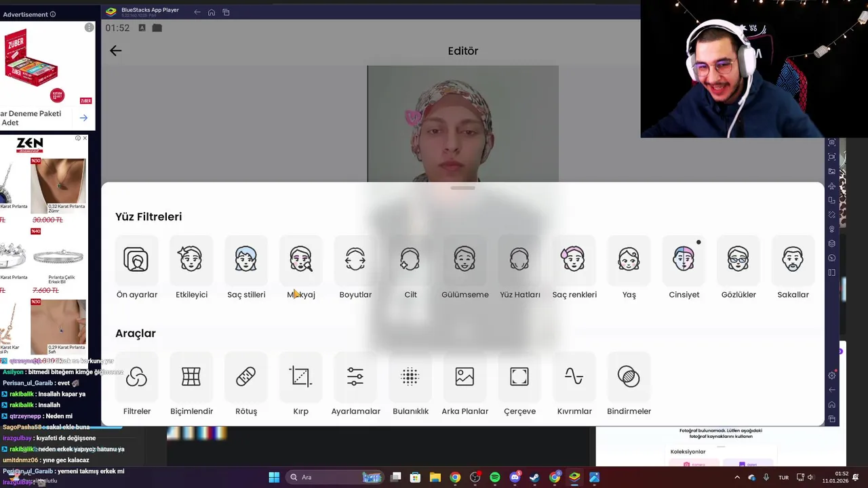
Task: Click the Koleksiyonlar heading in background window
Action: [688, 451]
